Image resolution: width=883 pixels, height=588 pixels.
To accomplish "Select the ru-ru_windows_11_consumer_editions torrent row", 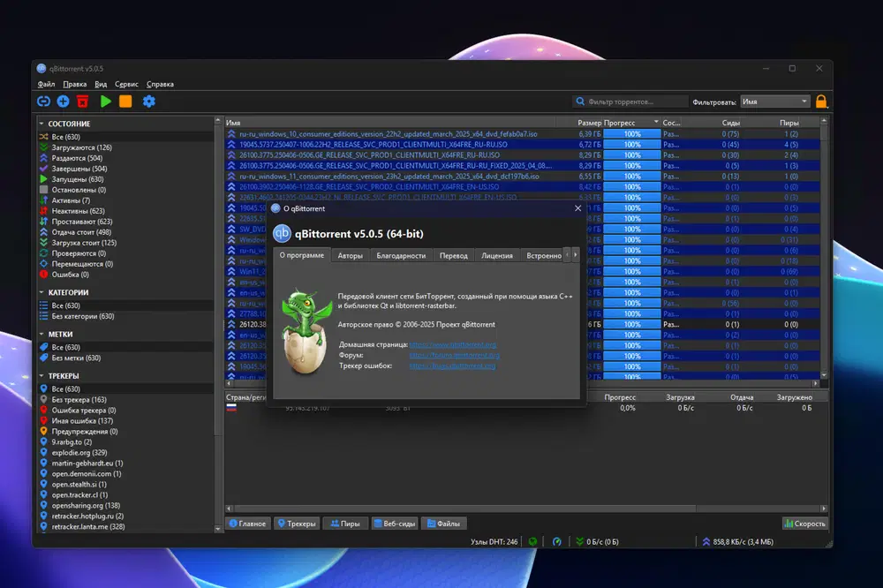I will [523, 177].
